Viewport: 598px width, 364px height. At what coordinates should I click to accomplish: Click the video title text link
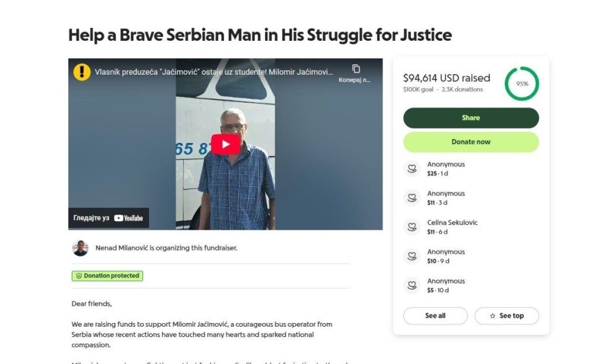(214, 72)
